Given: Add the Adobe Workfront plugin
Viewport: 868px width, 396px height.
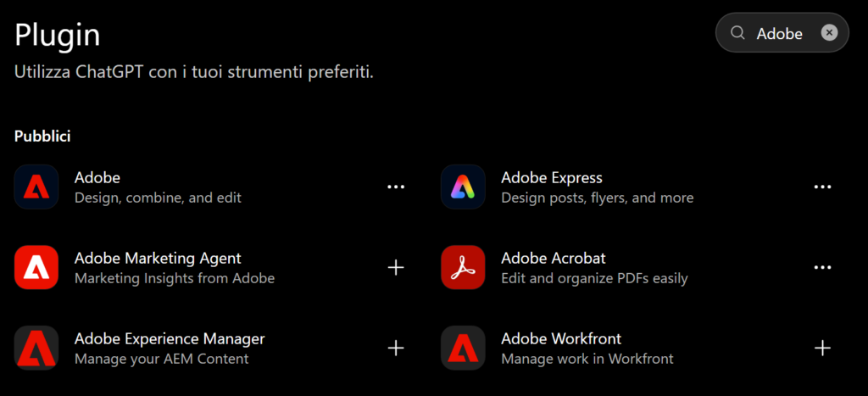Looking at the screenshot, I should (x=822, y=348).
